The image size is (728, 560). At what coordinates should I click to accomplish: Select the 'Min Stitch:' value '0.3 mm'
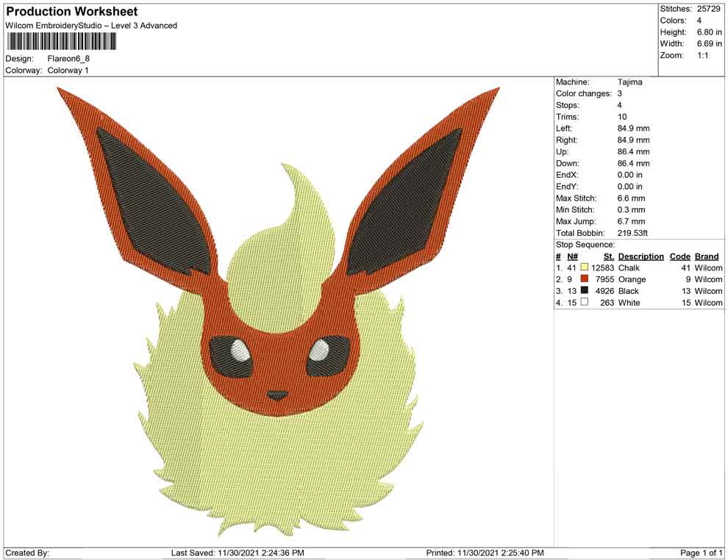coord(632,209)
